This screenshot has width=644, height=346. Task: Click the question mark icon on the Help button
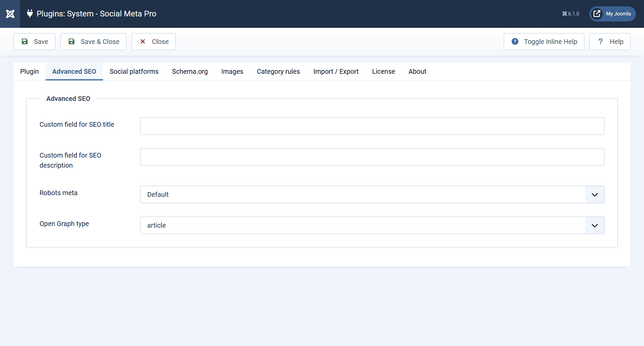click(601, 42)
